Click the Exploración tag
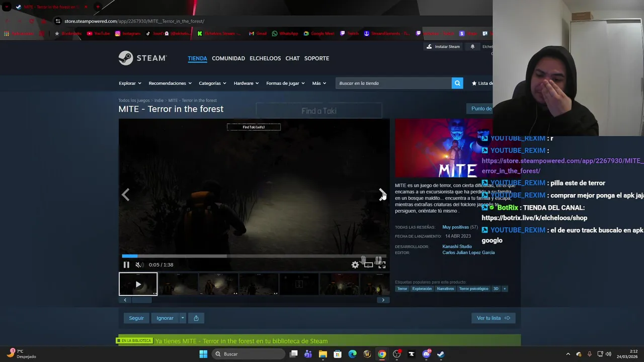The height and width of the screenshot is (362, 644). click(422, 289)
